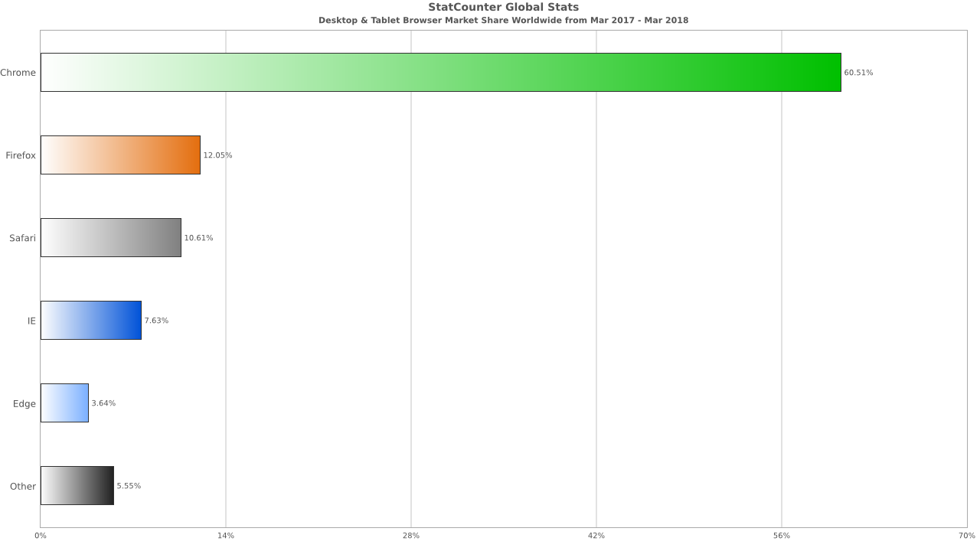Select the dark gray Other bar
980x551 pixels.
[x=77, y=486]
